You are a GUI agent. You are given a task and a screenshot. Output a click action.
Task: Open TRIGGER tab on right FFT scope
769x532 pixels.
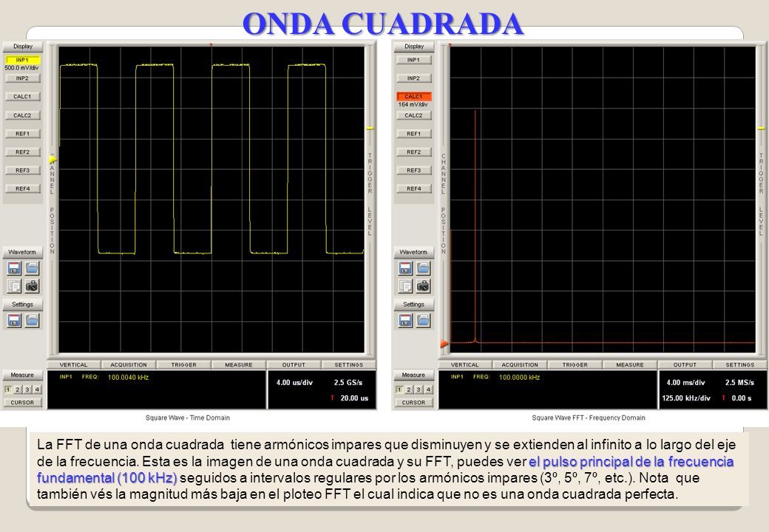(575, 364)
